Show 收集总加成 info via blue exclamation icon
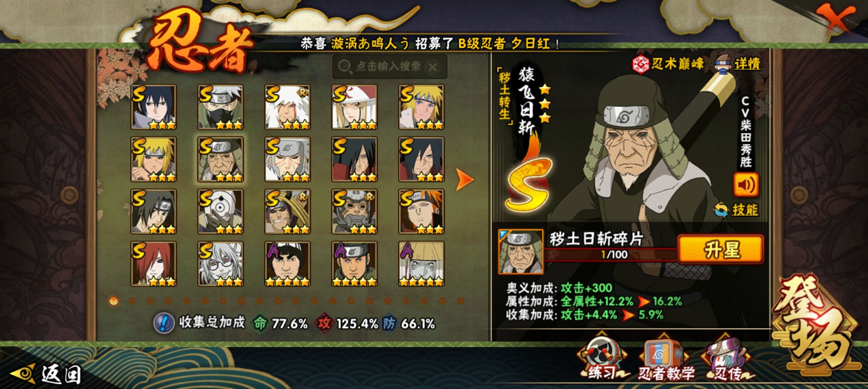This screenshot has height=389, width=868. pos(164,323)
